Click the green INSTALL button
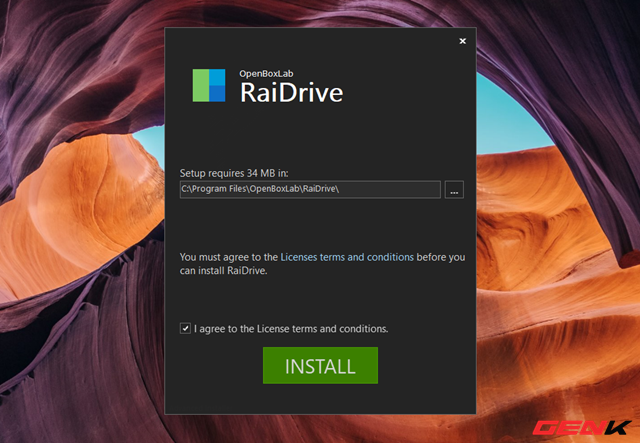 click(x=320, y=365)
